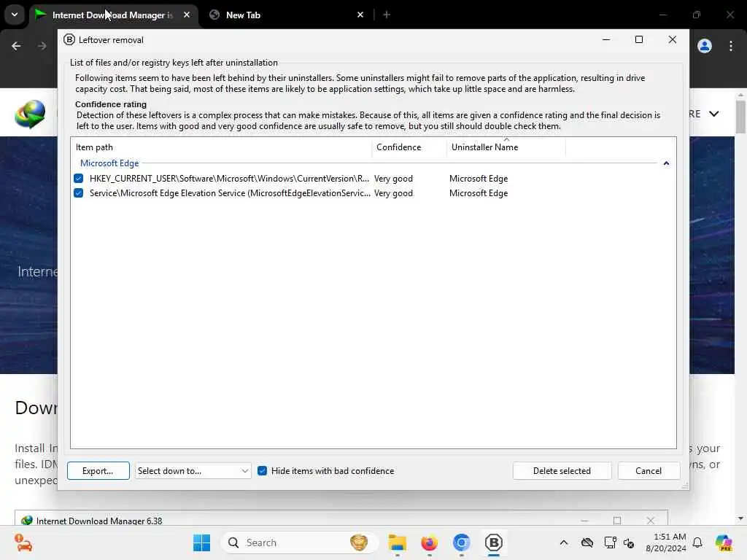Open a new browser tab
747x560 pixels.
tap(387, 15)
